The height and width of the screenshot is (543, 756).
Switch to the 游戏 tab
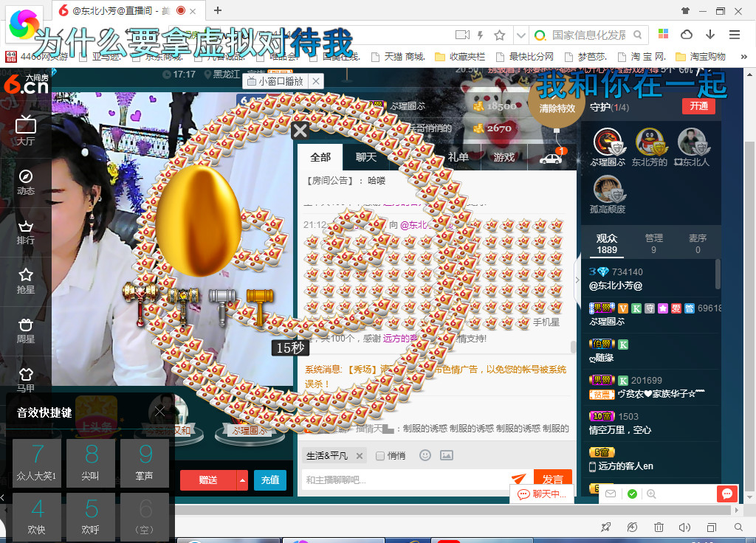(504, 157)
